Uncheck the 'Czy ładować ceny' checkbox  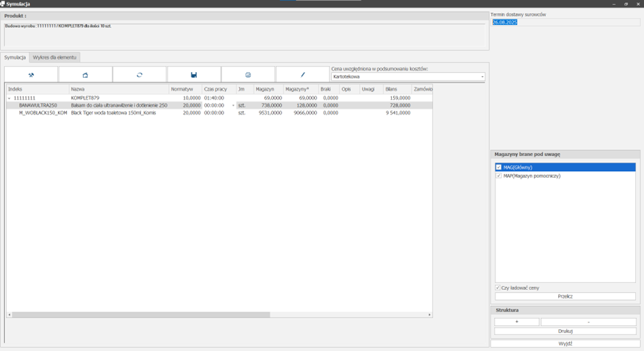click(x=498, y=288)
